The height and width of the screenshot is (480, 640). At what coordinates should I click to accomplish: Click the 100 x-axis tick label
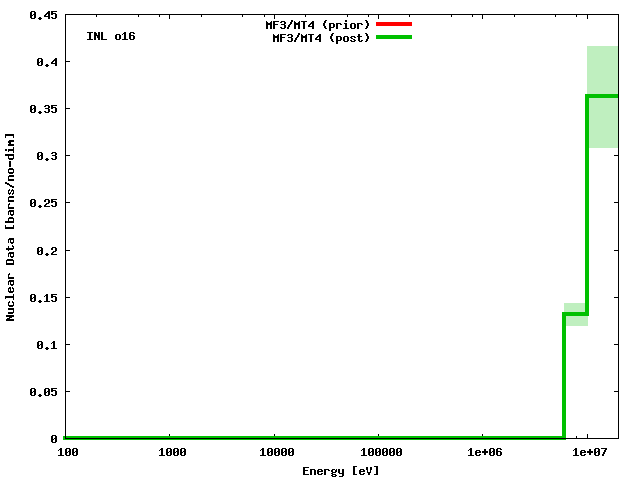(68, 452)
